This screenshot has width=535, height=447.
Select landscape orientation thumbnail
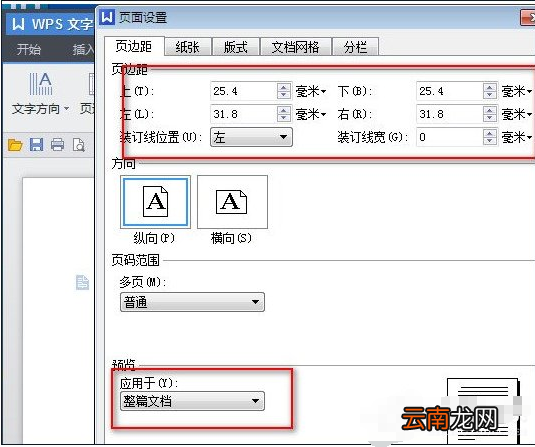click(x=232, y=202)
